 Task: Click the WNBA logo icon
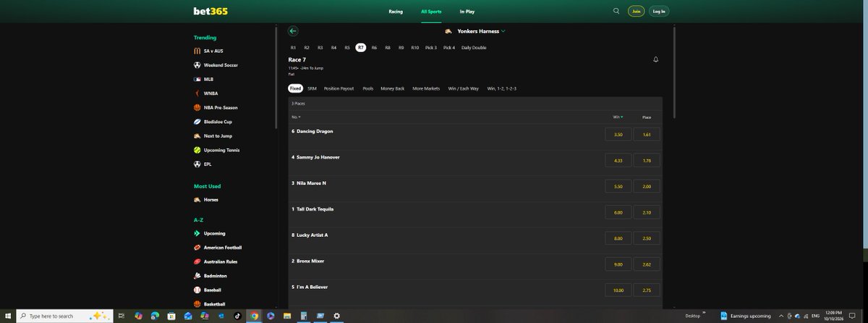[197, 93]
